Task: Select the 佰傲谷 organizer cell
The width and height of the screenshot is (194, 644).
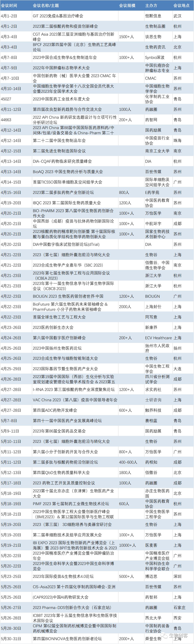Action: 151,472
